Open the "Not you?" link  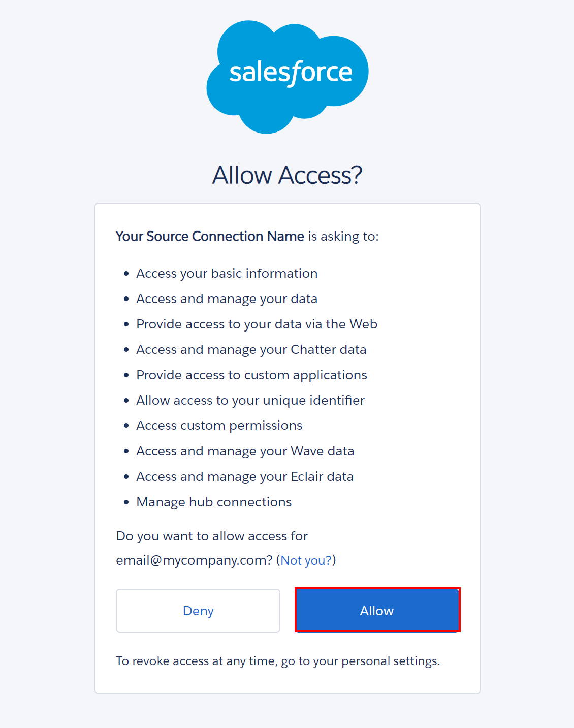pos(306,560)
